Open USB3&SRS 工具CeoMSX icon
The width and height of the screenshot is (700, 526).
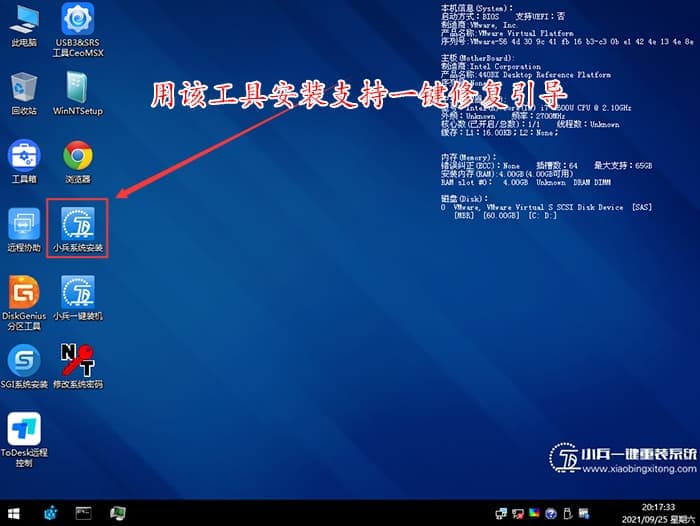click(x=78, y=29)
